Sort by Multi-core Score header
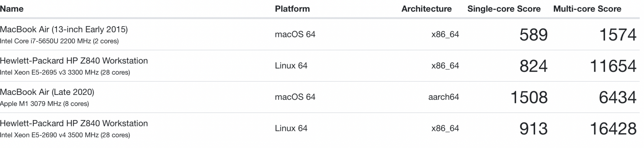644x148 pixels. tap(587, 9)
